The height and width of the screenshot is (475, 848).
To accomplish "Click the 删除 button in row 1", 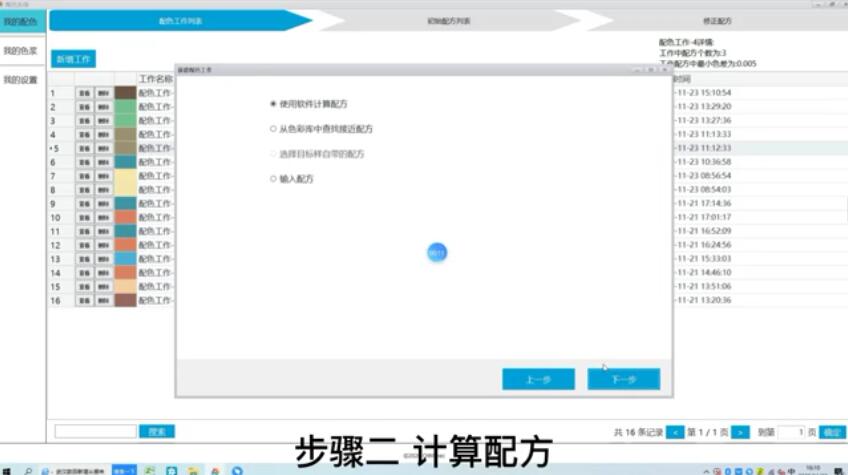I will coord(104,93).
